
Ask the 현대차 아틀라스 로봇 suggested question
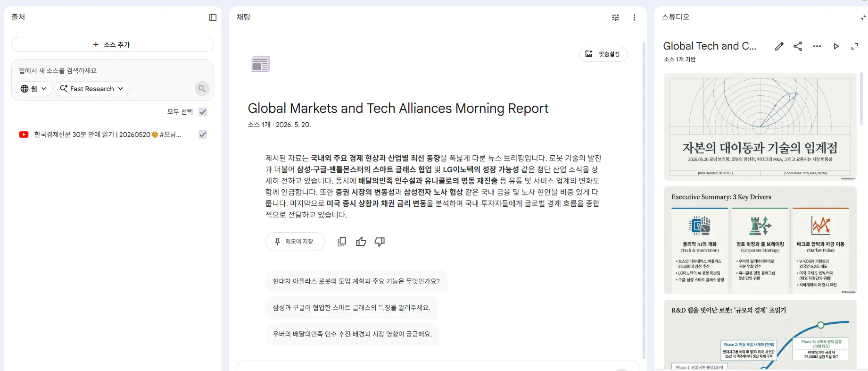pyautogui.click(x=356, y=281)
